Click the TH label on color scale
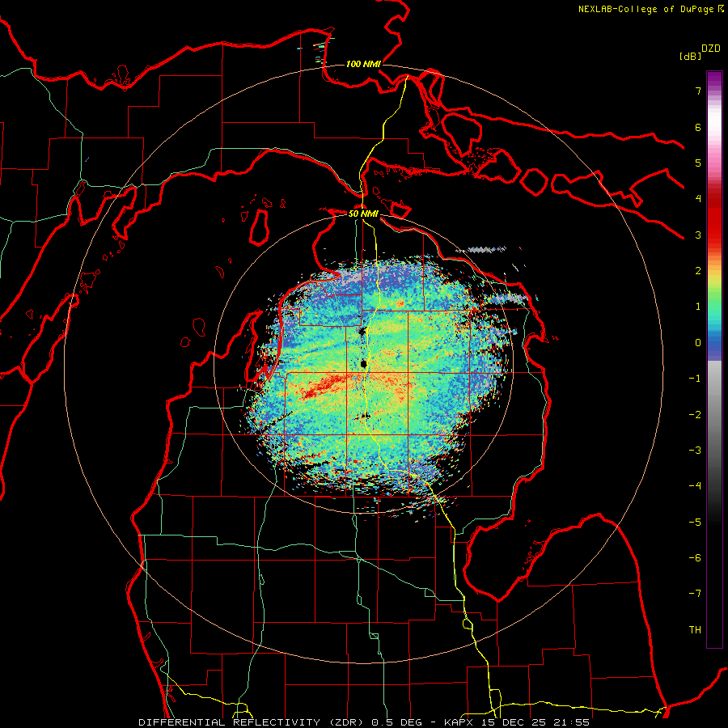728x728 pixels. coord(695,629)
